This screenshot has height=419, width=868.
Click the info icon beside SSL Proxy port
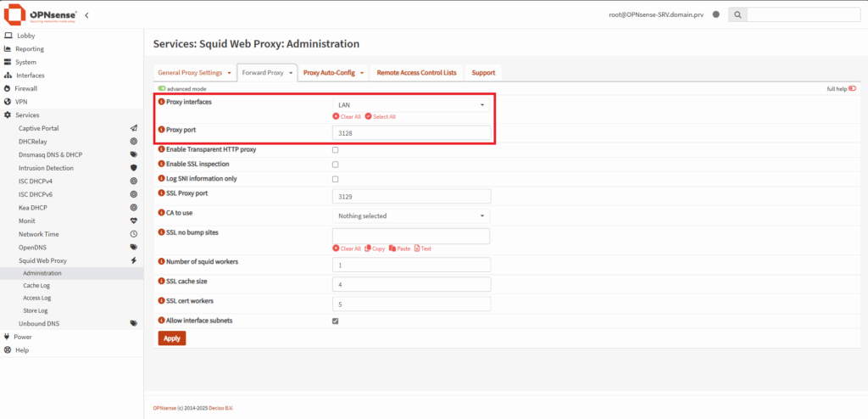coord(162,193)
